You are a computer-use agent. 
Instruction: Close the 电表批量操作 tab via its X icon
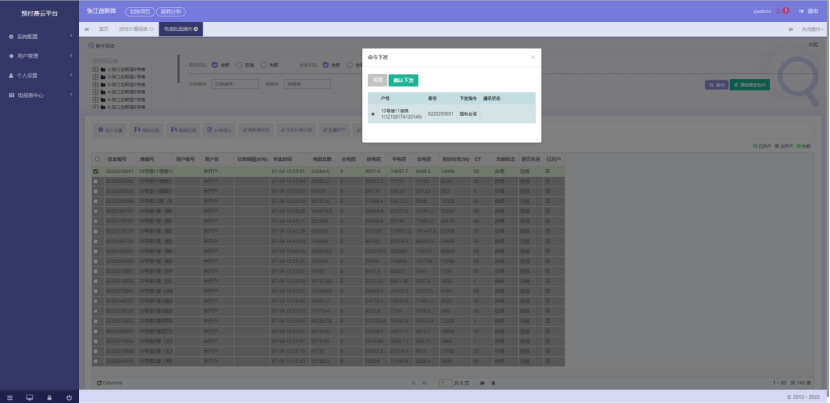pyautogui.click(x=196, y=29)
